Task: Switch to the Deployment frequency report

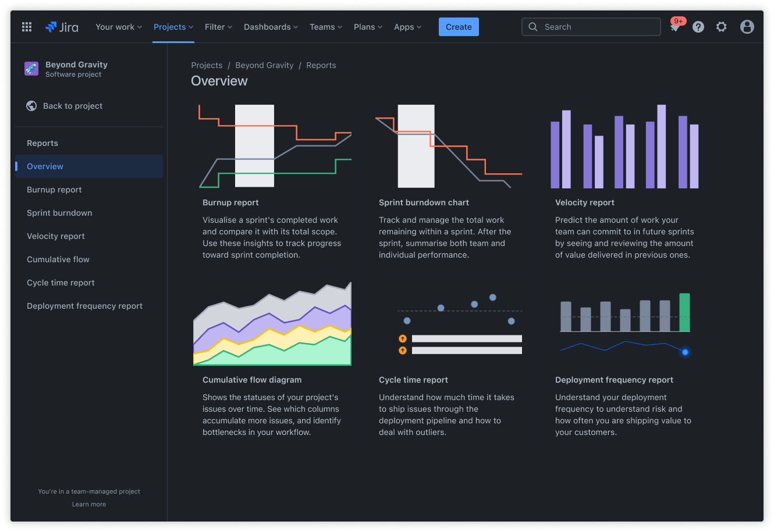Action: [84, 306]
